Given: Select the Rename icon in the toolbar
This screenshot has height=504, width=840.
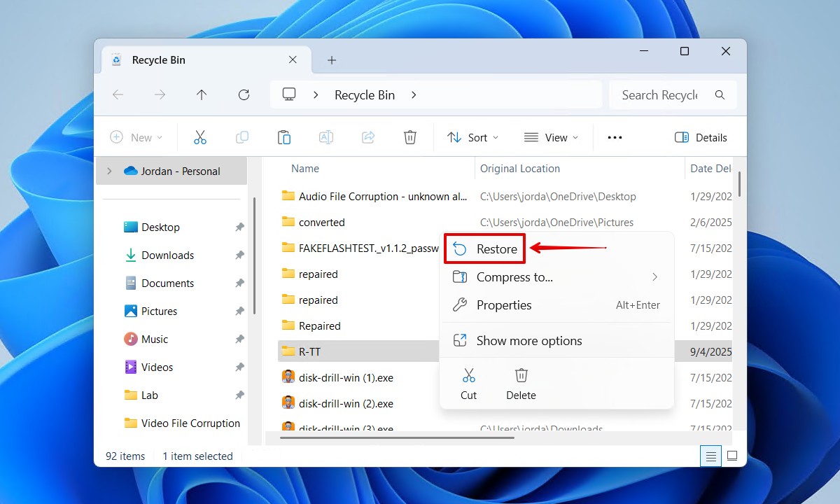Looking at the screenshot, I should coord(326,136).
